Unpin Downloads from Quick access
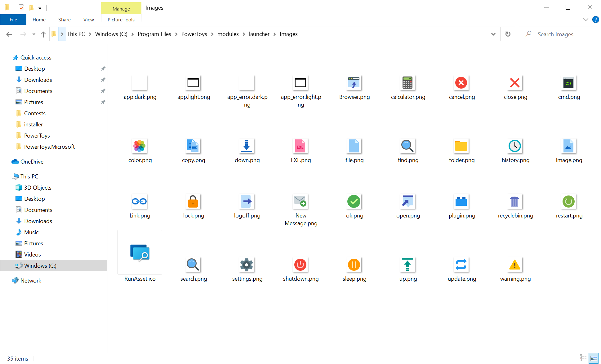Viewport: 601px width, 364px height. point(103,80)
